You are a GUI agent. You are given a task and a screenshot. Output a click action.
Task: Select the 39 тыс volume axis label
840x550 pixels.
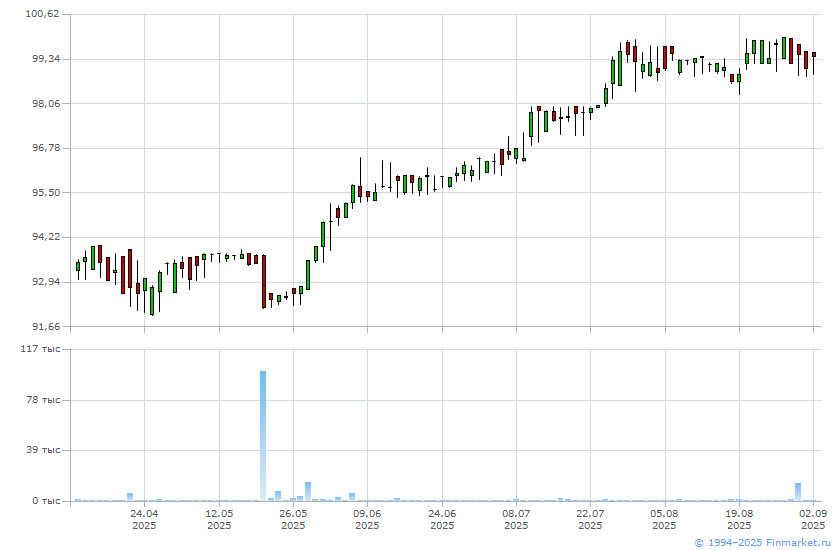click(x=43, y=450)
